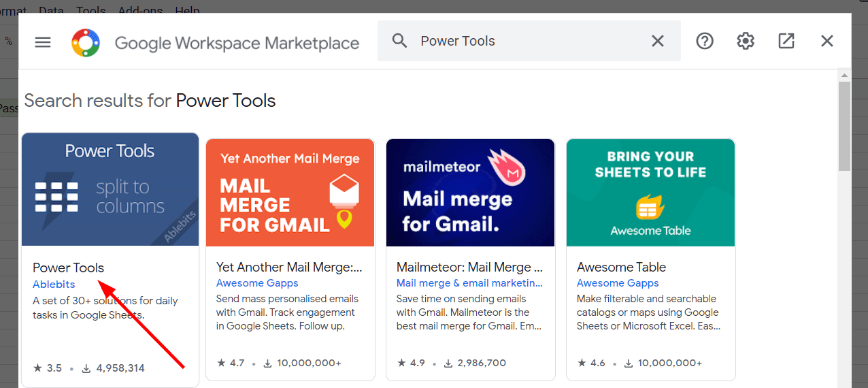Open the Ablebits developer link

(54, 285)
